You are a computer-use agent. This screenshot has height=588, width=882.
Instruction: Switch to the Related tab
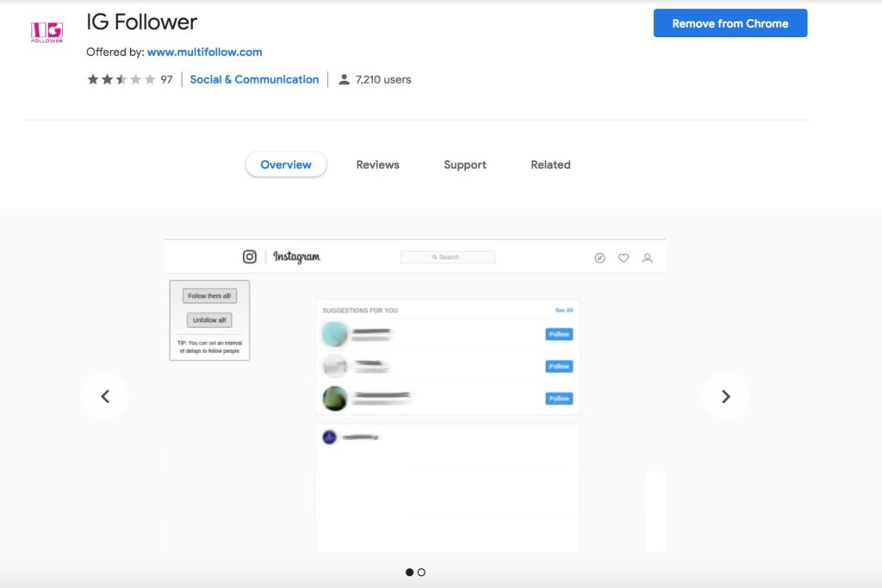pyautogui.click(x=550, y=164)
